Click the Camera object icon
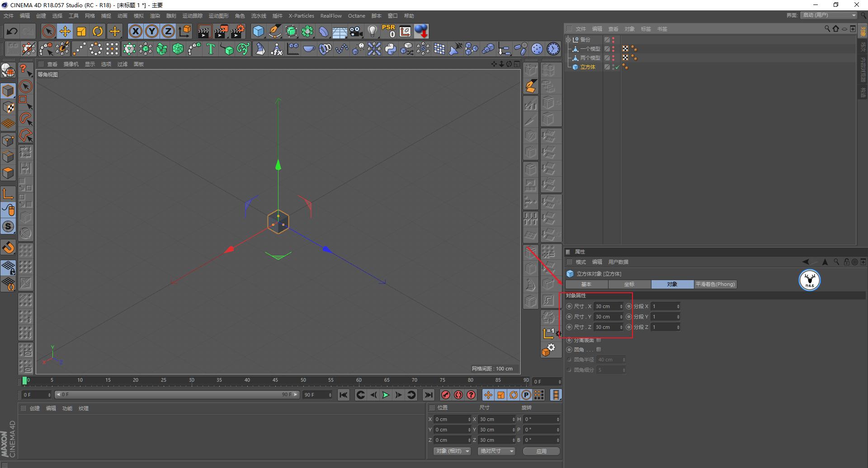This screenshot has width=868, height=468. (x=356, y=31)
